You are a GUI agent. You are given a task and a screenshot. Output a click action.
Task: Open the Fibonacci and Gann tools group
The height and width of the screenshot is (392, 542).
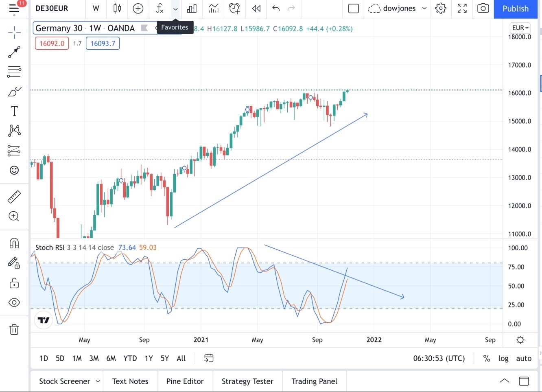click(x=14, y=72)
